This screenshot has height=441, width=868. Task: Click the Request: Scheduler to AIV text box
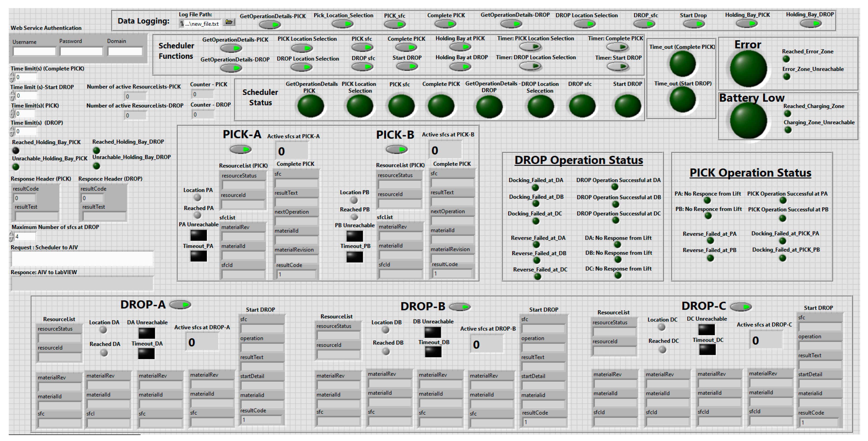(x=82, y=259)
